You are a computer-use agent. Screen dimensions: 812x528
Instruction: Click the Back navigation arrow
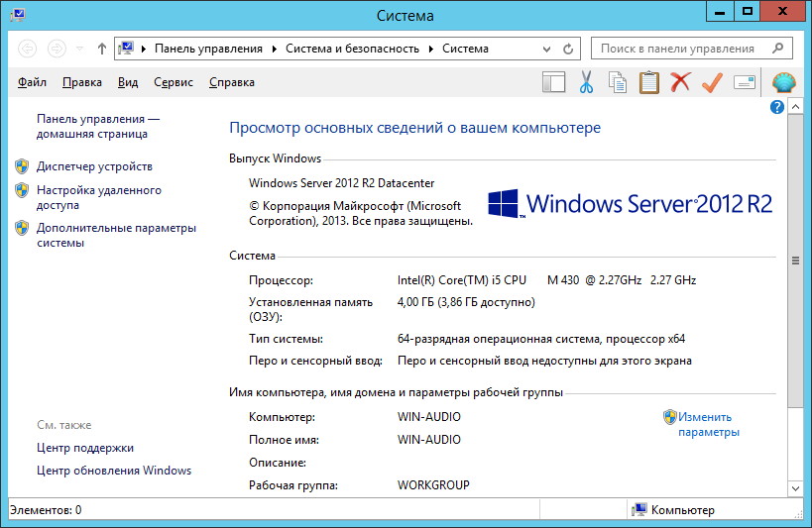click(27, 49)
